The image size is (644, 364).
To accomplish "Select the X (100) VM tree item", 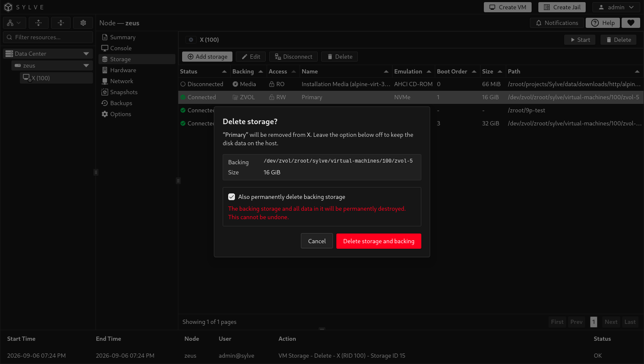I will 56,78.
